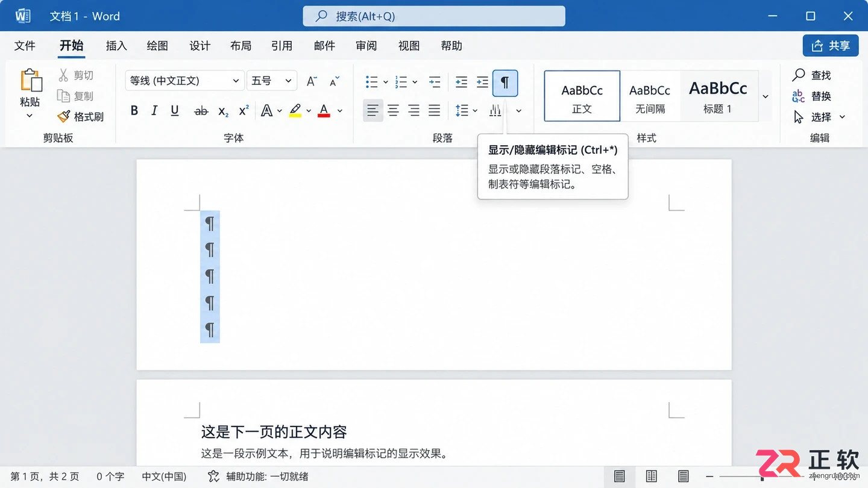Click the Numbering list icon
The image size is (868, 488).
click(x=401, y=82)
